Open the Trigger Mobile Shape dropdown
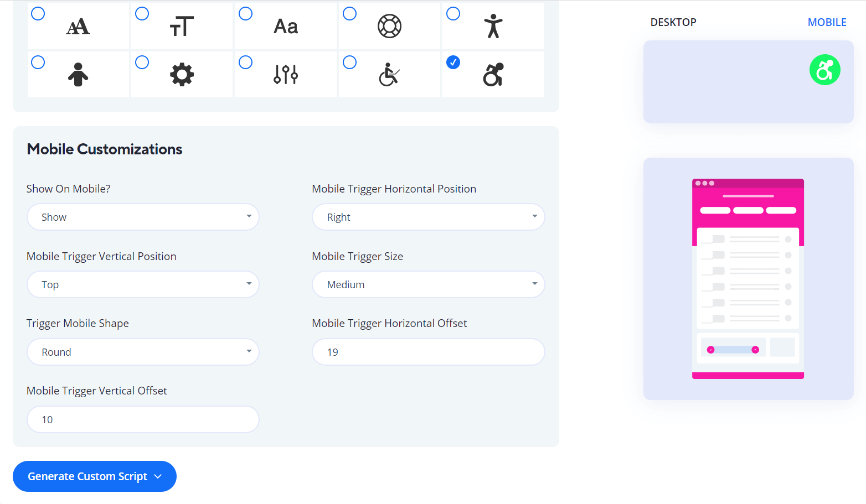This screenshot has width=866, height=504. (143, 352)
